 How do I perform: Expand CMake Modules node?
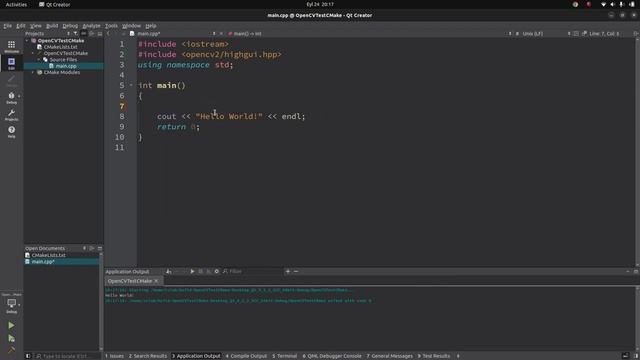coord(33,72)
